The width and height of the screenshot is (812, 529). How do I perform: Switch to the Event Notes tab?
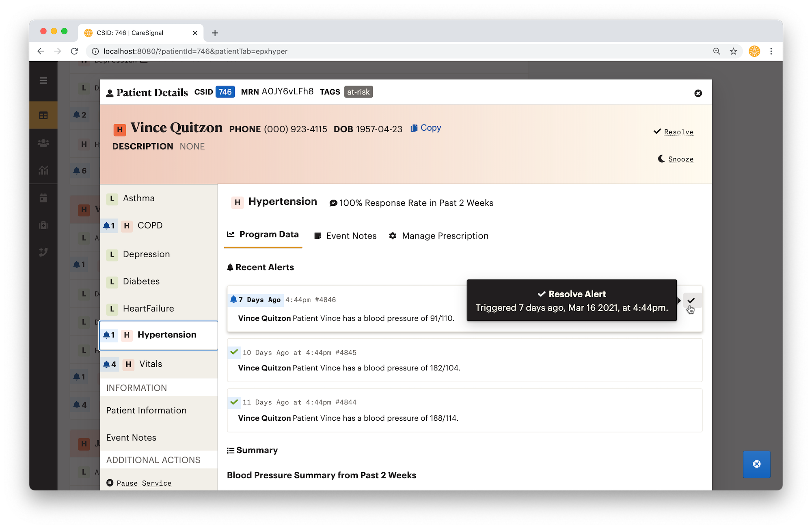(x=346, y=236)
